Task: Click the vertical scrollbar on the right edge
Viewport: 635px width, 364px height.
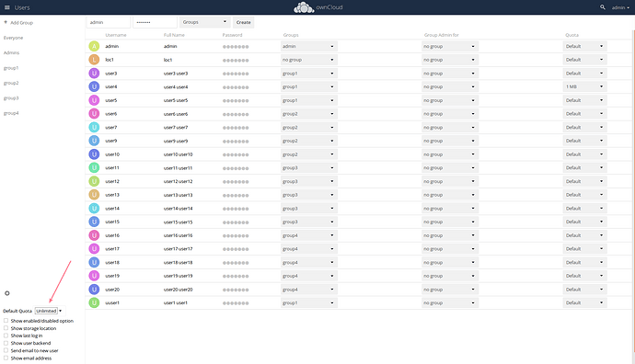Action: (633, 194)
